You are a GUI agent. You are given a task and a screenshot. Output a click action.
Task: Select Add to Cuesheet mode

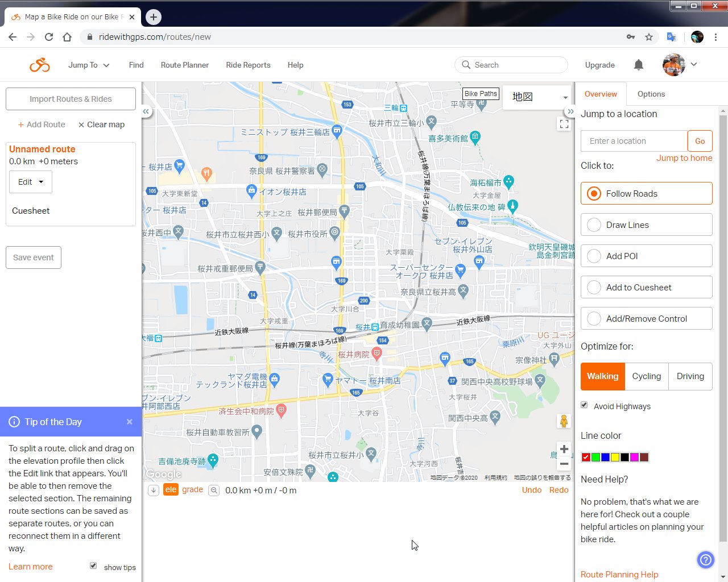coord(646,287)
